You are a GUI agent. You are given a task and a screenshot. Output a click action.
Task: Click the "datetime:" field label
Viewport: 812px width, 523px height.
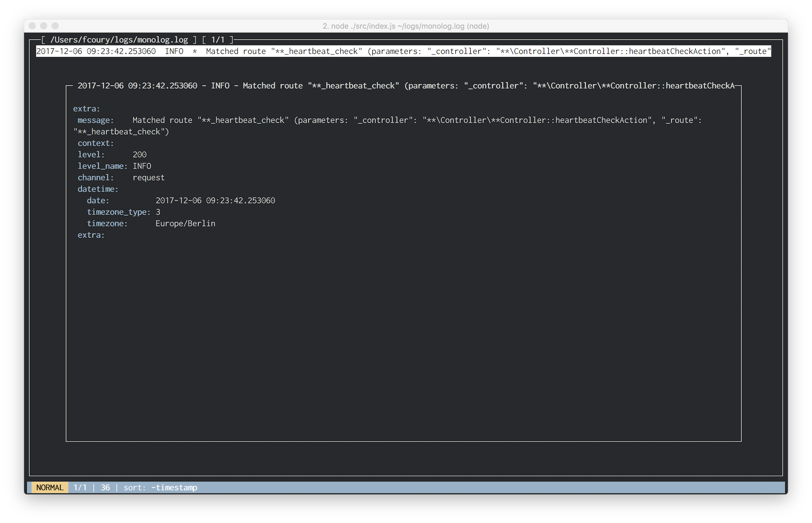(98, 189)
